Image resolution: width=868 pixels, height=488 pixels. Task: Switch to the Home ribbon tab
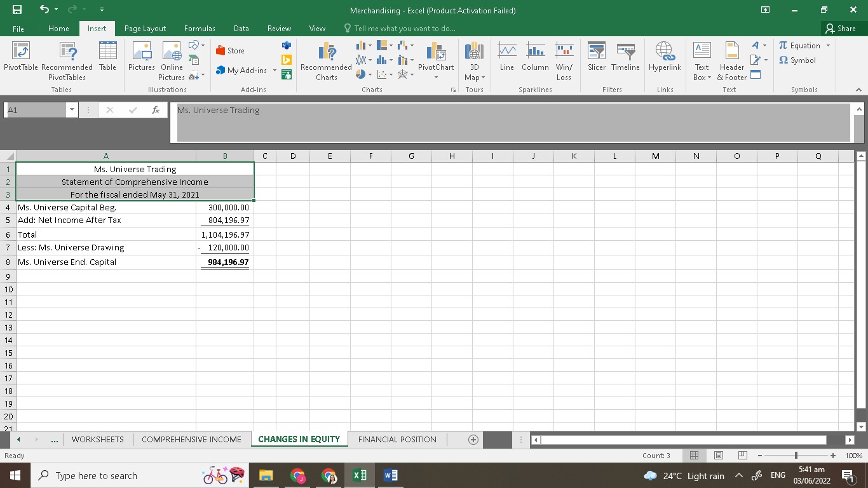[58, 29]
